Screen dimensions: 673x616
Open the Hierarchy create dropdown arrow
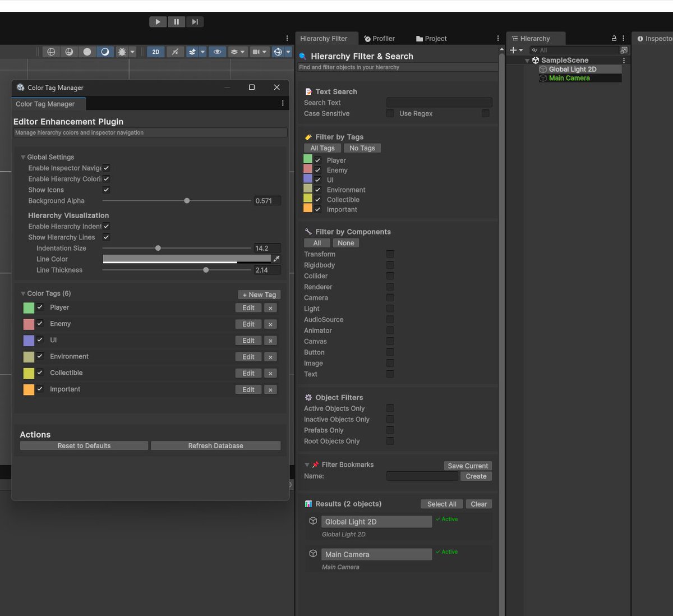point(520,50)
